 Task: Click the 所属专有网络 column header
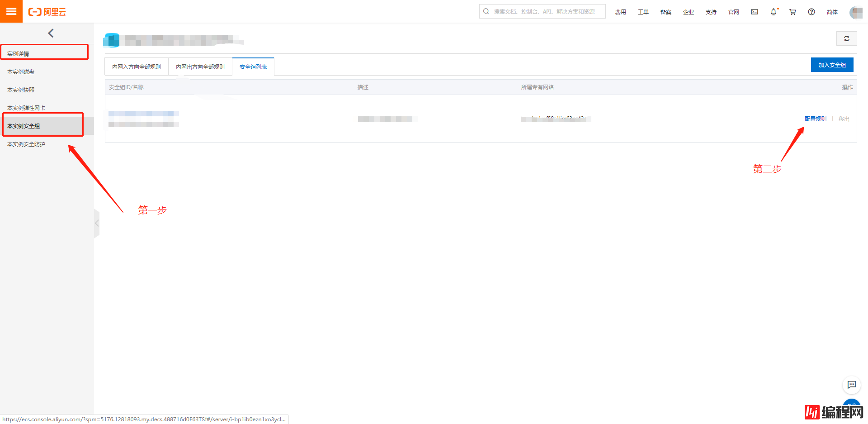click(537, 87)
